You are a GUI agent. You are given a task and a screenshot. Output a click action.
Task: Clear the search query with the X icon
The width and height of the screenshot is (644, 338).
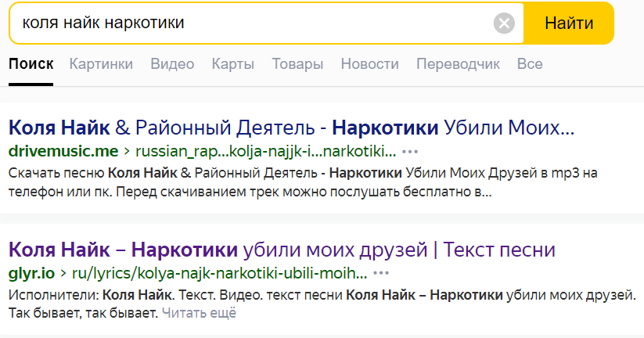504,23
